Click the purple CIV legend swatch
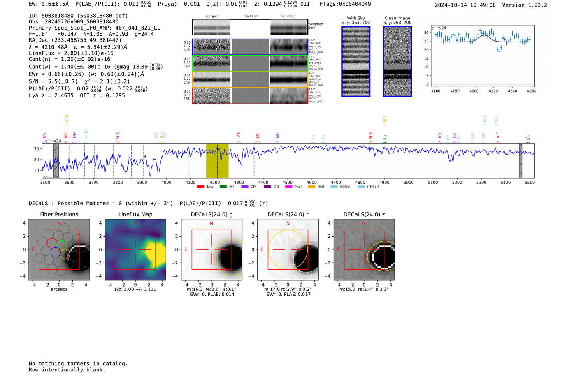576x392 pixels. [x=245, y=186]
